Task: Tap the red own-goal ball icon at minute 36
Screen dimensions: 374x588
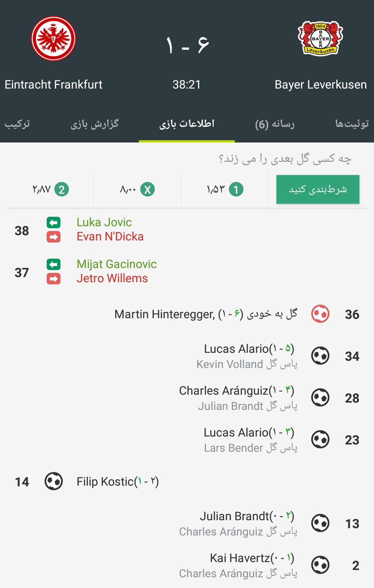Action: pos(320,314)
